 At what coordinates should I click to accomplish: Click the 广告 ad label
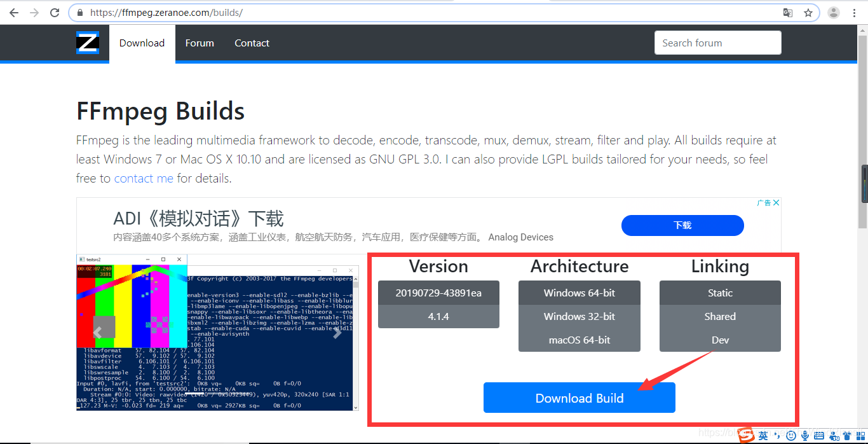(x=764, y=203)
